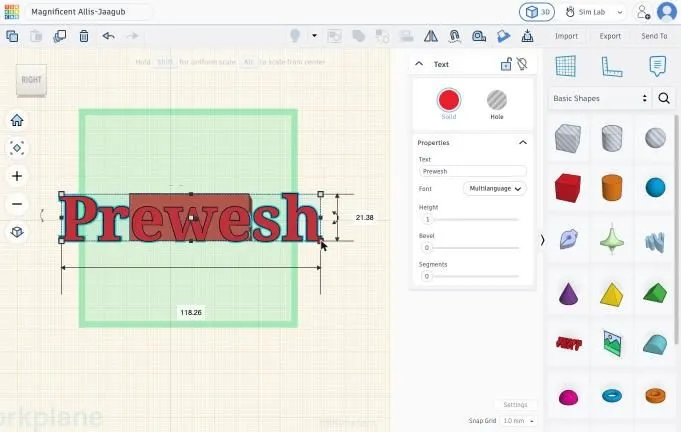Toggle hide selected lightbulb in Text panel

(522, 64)
